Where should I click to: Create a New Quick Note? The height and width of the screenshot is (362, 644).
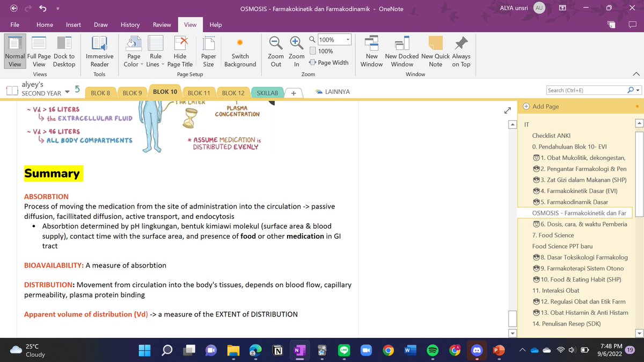[435, 51]
